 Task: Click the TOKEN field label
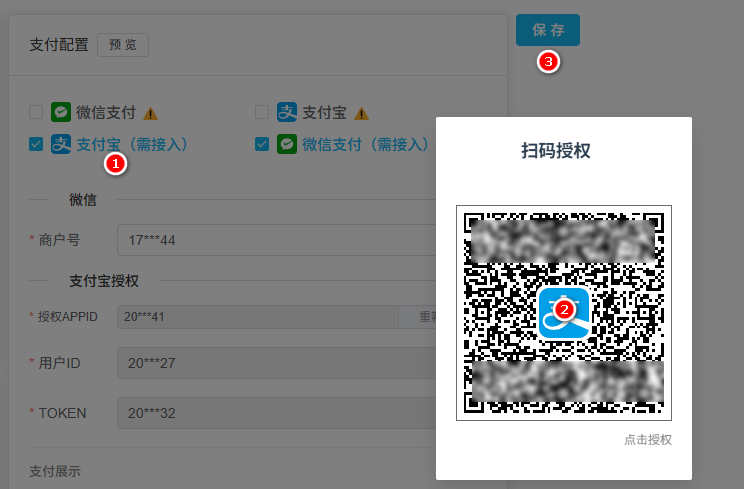coord(62,413)
